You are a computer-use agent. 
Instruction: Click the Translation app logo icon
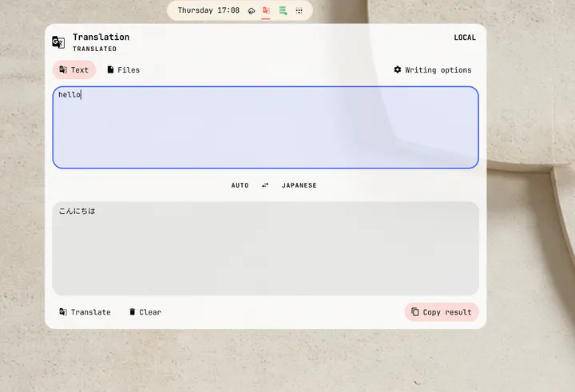click(58, 42)
